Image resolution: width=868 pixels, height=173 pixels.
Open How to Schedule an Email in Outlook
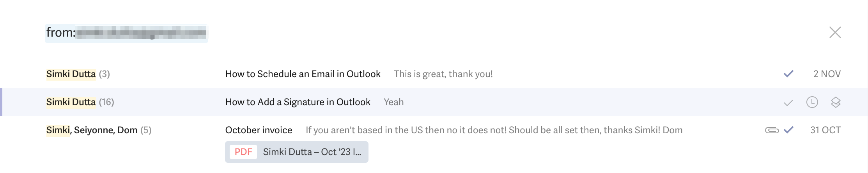coord(303,74)
